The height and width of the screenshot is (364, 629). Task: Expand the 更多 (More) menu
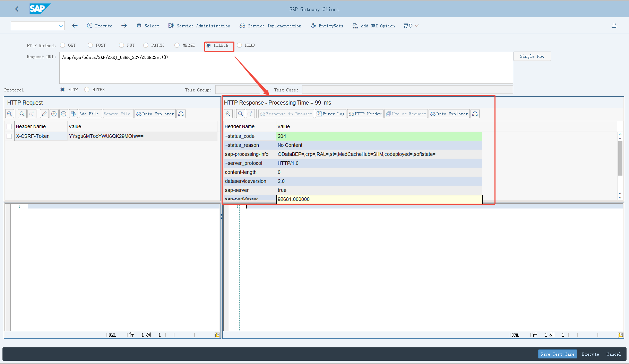point(411,26)
